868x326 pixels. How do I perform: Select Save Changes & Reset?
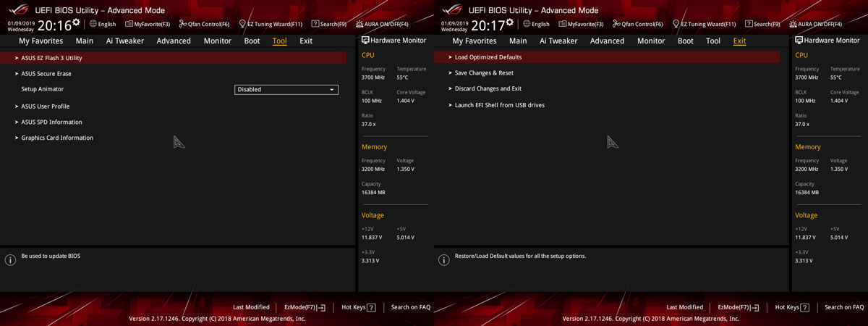(x=484, y=73)
